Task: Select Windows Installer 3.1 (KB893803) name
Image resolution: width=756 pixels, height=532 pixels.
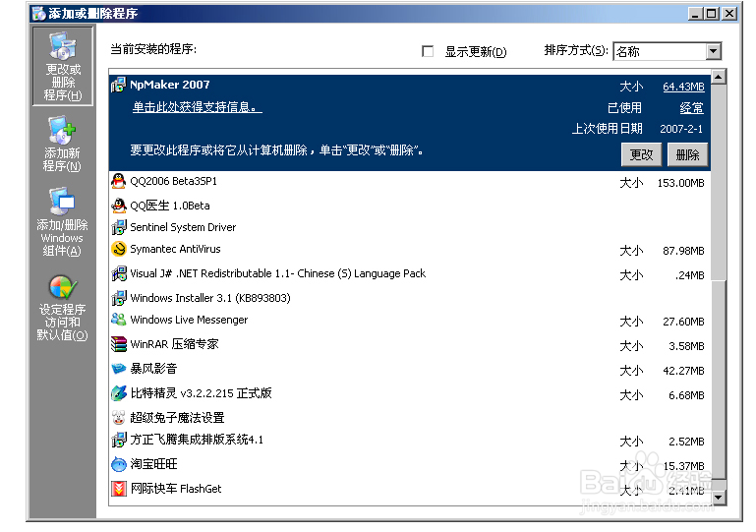Action: 210,298
